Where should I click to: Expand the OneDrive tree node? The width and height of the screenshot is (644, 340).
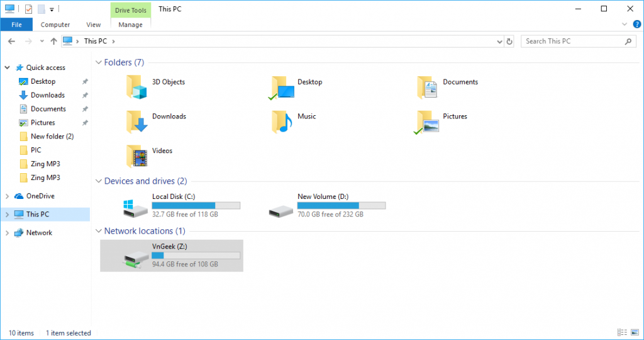coord(7,196)
